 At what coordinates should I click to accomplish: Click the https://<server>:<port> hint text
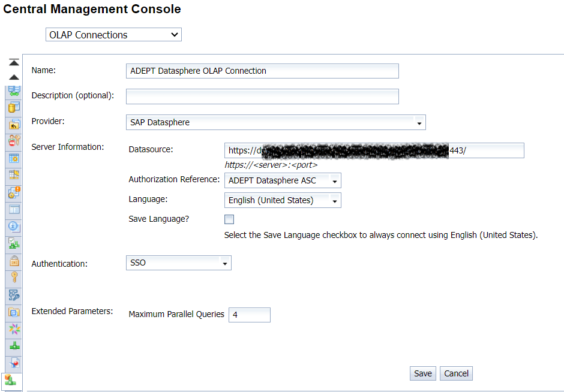(x=271, y=165)
